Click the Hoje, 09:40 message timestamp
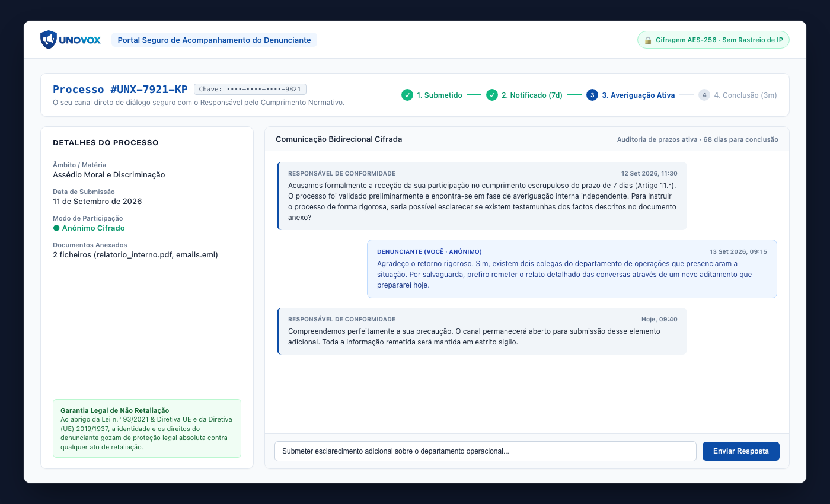 (659, 319)
